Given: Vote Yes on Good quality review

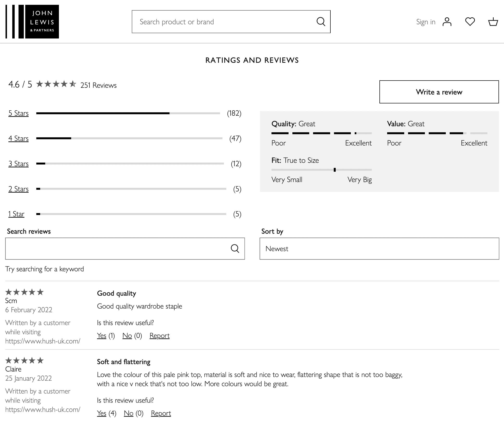Looking at the screenshot, I should tap(101, 335).
